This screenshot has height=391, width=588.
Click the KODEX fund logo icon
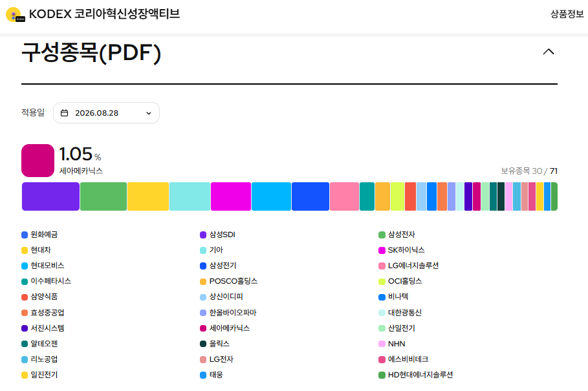[15, 15]
